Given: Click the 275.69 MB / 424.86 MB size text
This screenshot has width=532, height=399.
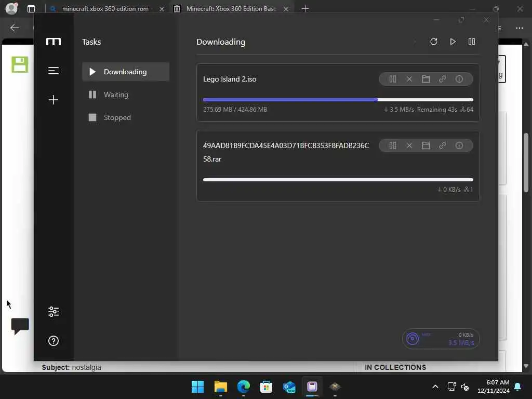Looking at the screenshot, I should coord(235,109).
